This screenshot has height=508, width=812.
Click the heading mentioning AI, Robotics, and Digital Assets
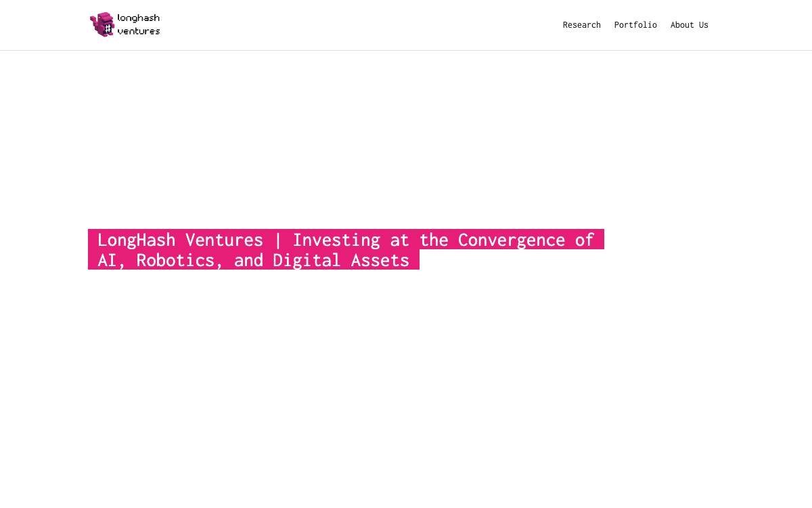pyautogui.click(x=346, y=249)
